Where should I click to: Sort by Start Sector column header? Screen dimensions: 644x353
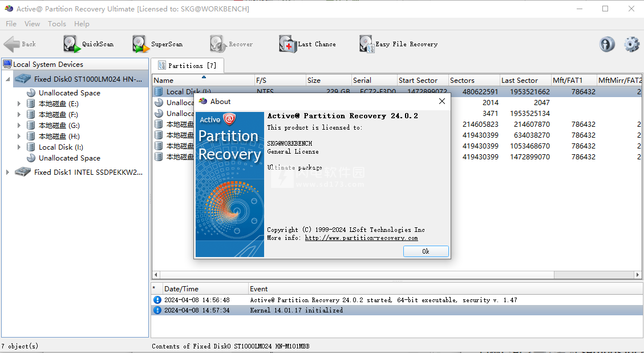click(x=423, y=80)
